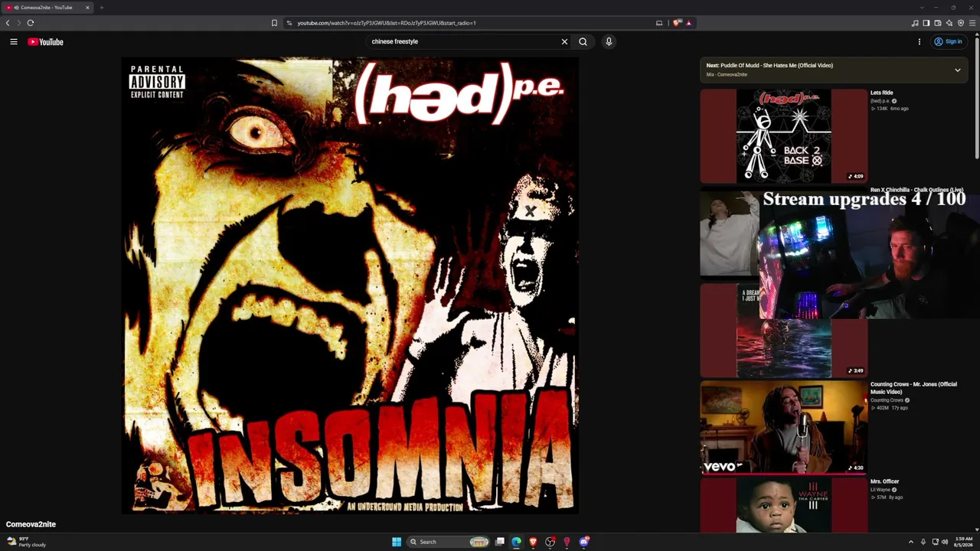
Task: Click the Comeova2nite video title text
Action: tap(31, 524)
